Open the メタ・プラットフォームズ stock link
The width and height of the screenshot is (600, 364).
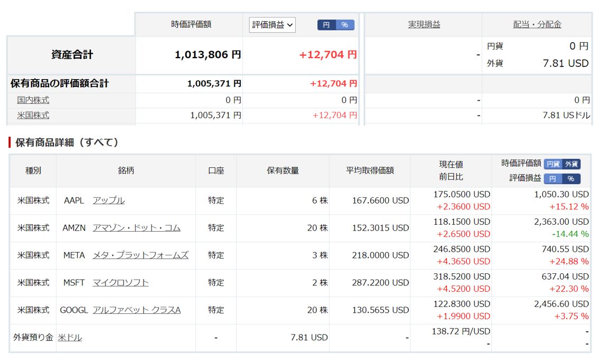click(x=140, y=255)
